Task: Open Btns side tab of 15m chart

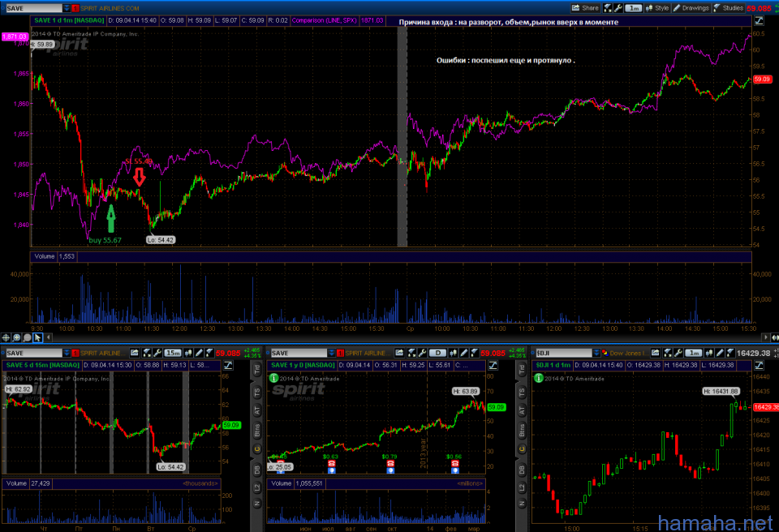Action: [x=257, y=430]
